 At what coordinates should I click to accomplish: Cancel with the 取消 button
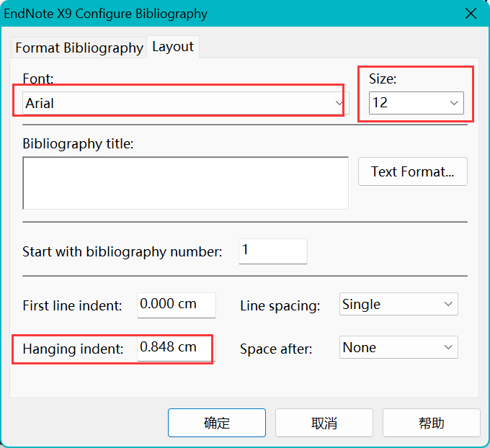click(324, 423)
